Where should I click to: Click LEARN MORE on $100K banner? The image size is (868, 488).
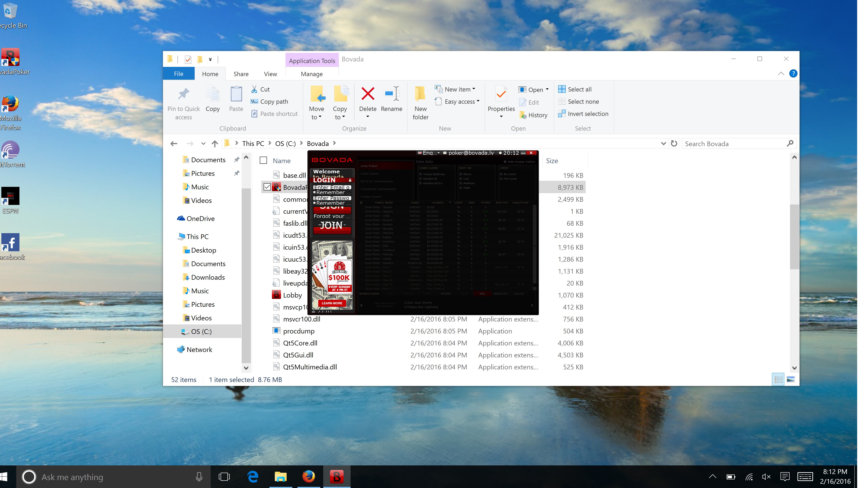click(332, 303)
